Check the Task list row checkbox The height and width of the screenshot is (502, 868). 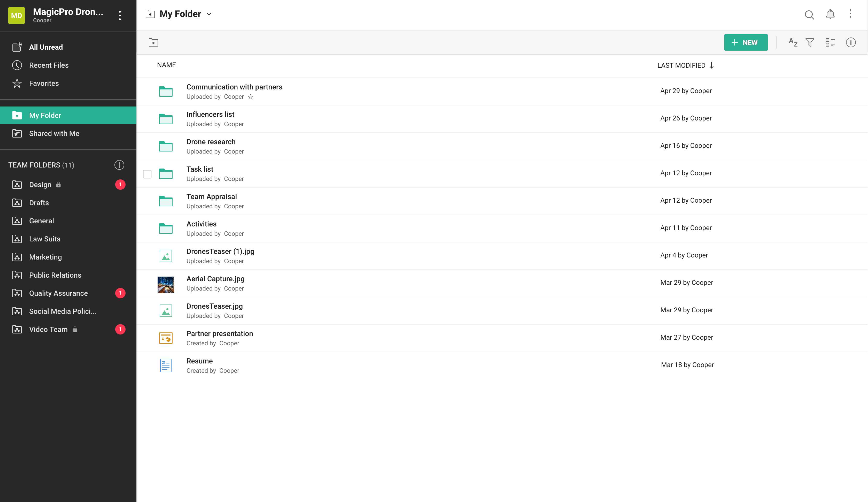[147, 174]
